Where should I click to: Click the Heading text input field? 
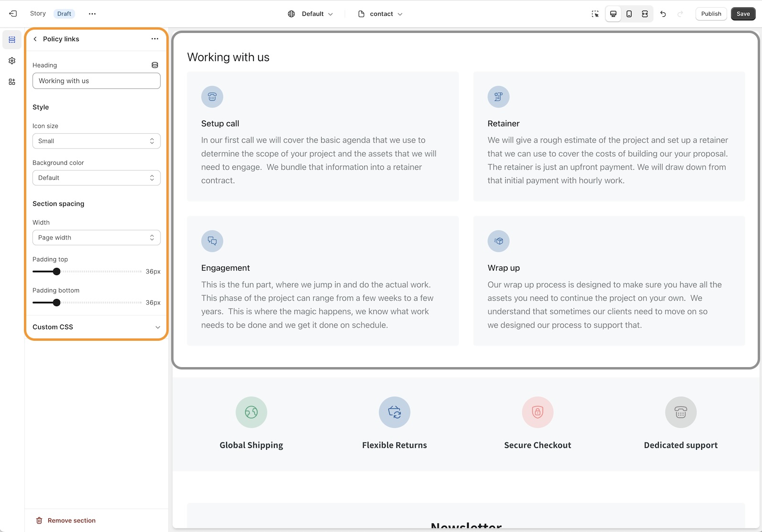[x=96, y=81]
